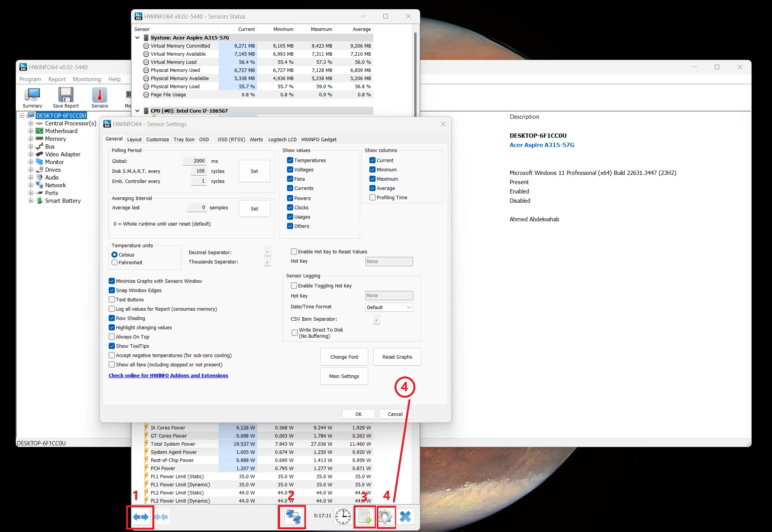Viewport: 772px width, 532px height.
Task: Collapse the DESKTOP-6F1CC0U root tree node
Action: coord(22,115)
